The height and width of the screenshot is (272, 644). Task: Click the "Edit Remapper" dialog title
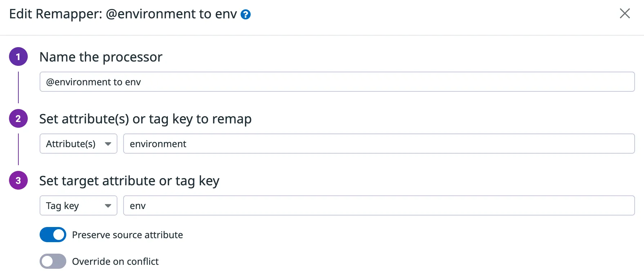tap(123, 14)
